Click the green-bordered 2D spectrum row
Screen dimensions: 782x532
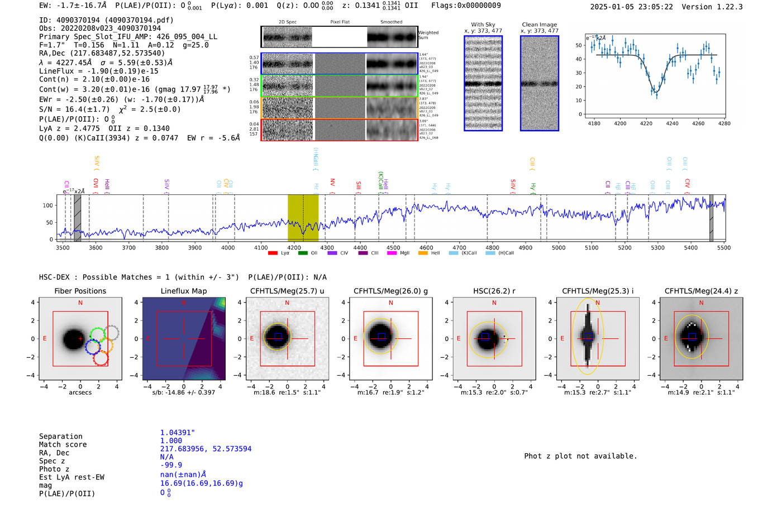click(339, 86)
